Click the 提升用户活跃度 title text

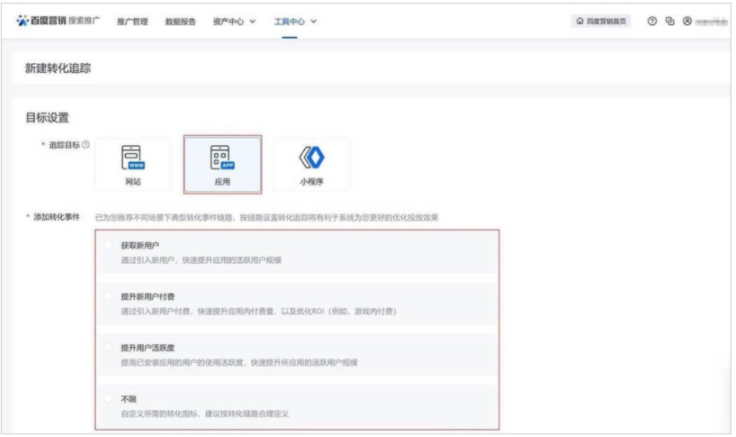coord(148,348)
